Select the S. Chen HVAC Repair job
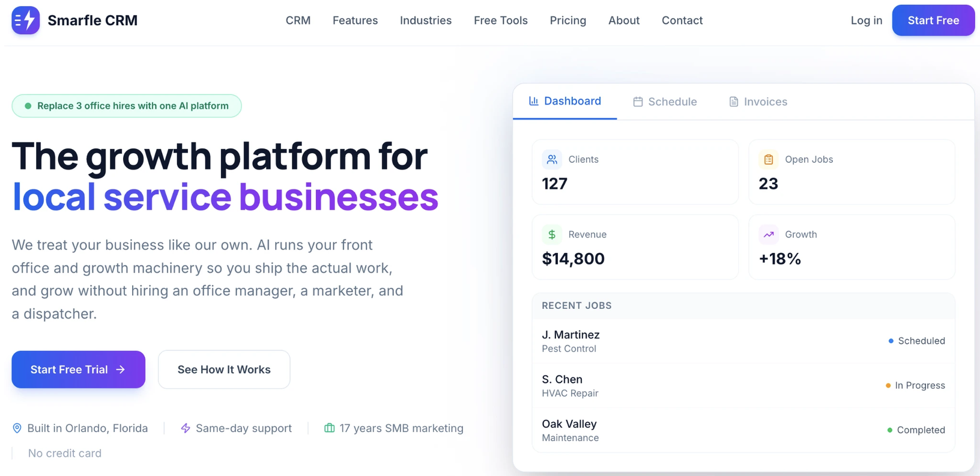 [x=743, y=385]
